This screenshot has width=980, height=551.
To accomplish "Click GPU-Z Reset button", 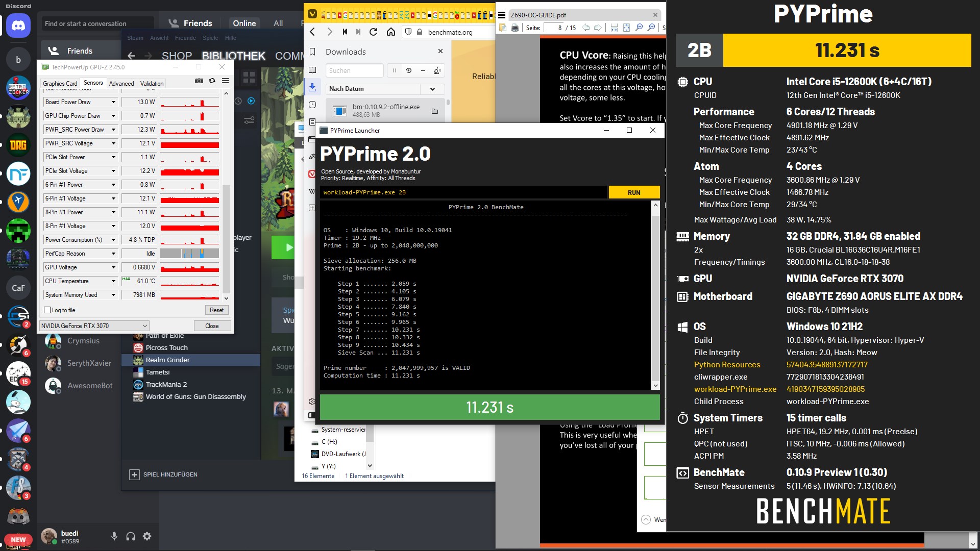I will pyautogui.click(x=216, y=310).
